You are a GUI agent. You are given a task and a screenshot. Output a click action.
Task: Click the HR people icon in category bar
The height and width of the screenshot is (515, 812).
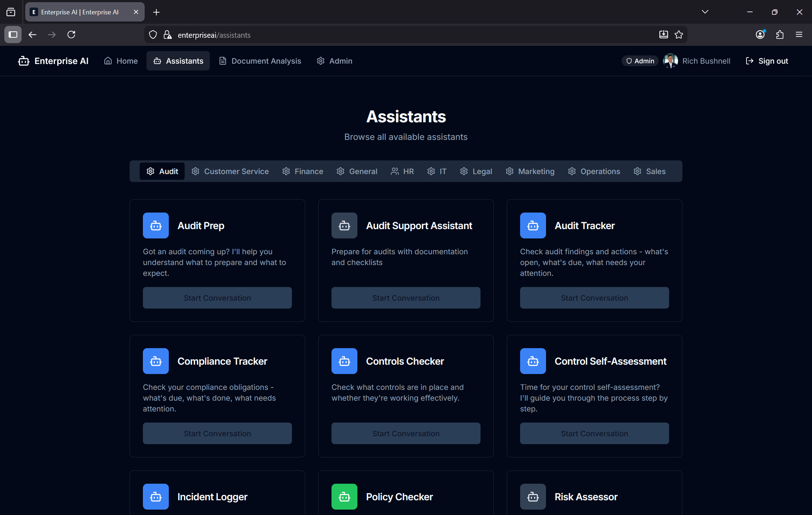(395, 171)
